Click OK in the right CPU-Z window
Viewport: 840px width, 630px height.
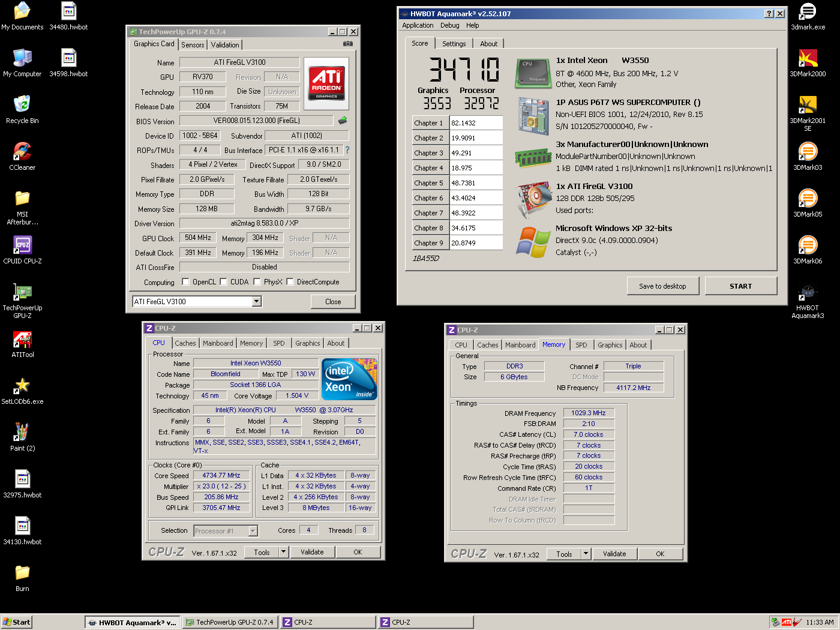coord(660,554)
